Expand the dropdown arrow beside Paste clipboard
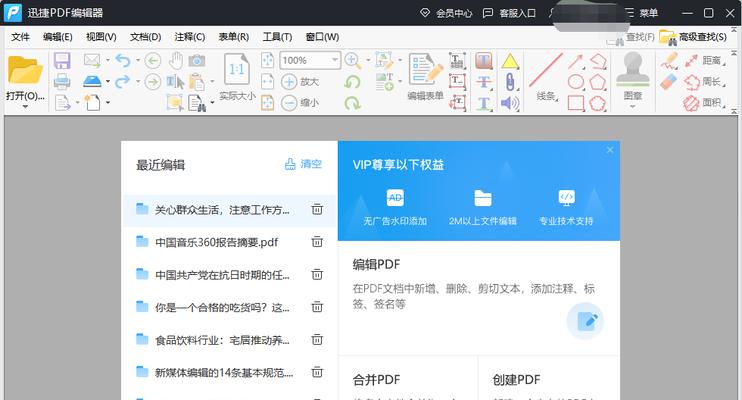This screenshot has width=742, height=400. (212, 81)
